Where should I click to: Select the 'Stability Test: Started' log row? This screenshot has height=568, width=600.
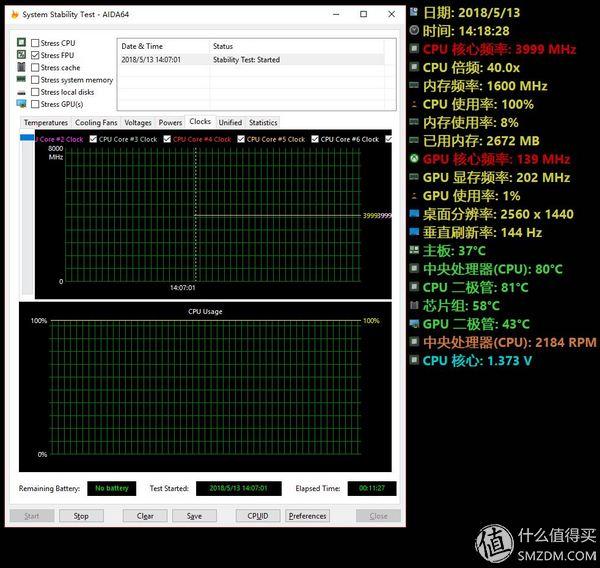coord(251,60)
